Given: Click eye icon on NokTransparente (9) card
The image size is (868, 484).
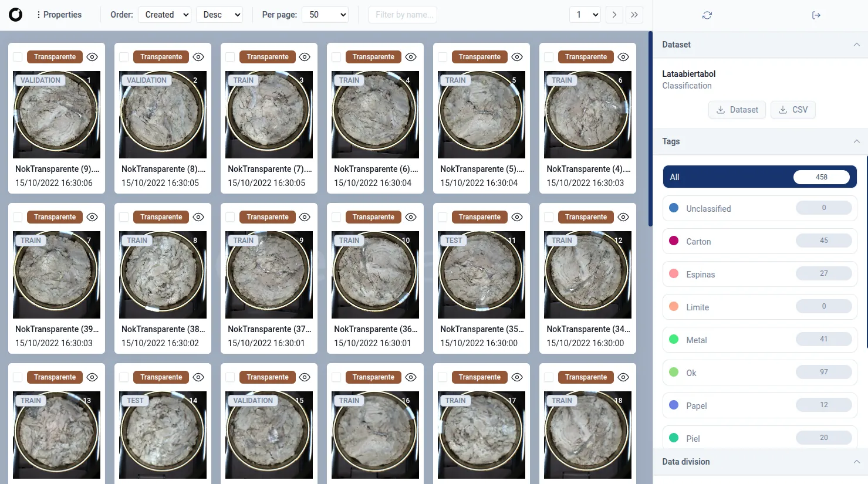Looking at the screenshot, I should coord(92,57).
